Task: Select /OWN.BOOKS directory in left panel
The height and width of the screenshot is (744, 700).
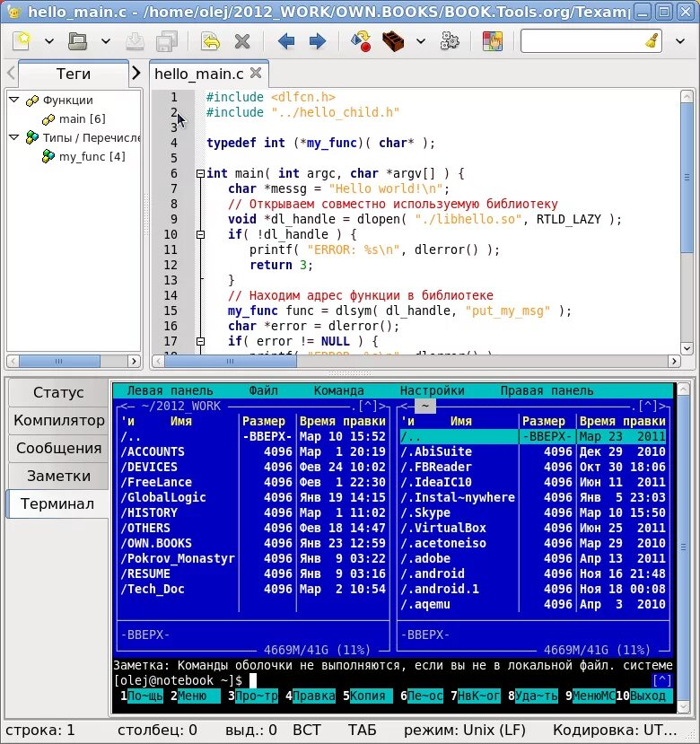Action: click(x=156, y=543)
